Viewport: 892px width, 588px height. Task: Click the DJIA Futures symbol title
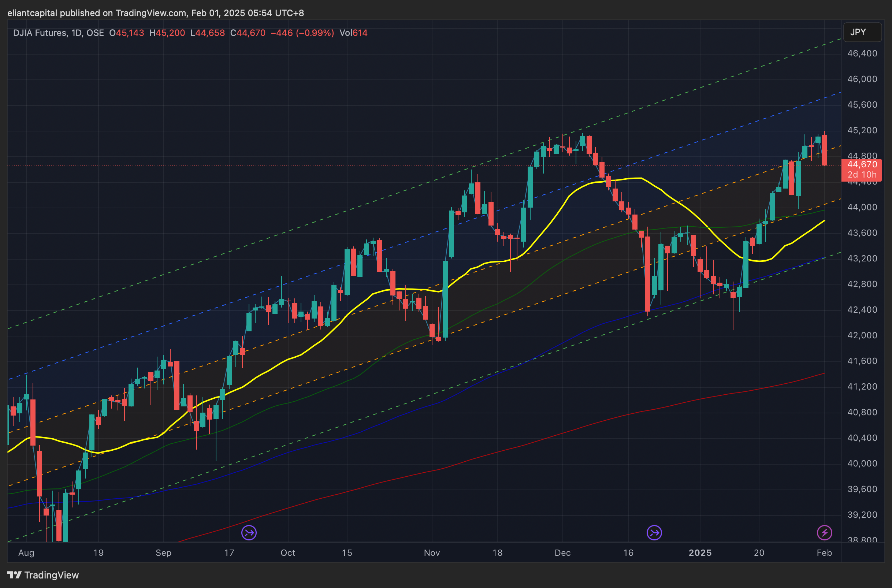point(40,33)
